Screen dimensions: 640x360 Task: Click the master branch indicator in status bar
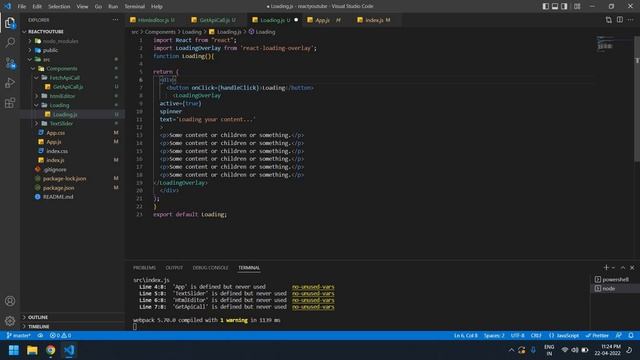pos(18,335)
